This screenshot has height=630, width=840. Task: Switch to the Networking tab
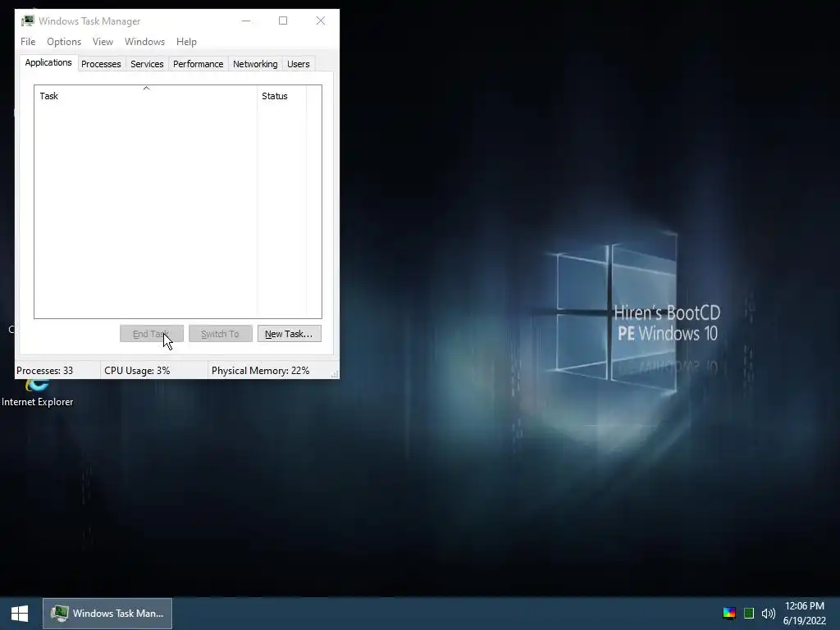(x=255, y=64)
